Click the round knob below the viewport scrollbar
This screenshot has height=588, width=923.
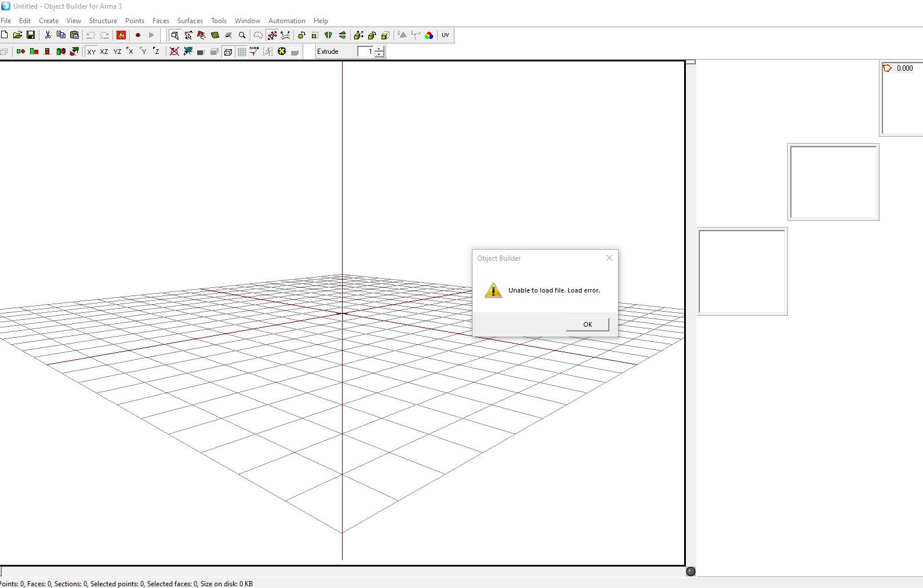pyautogui.click(x=691, y=571)
